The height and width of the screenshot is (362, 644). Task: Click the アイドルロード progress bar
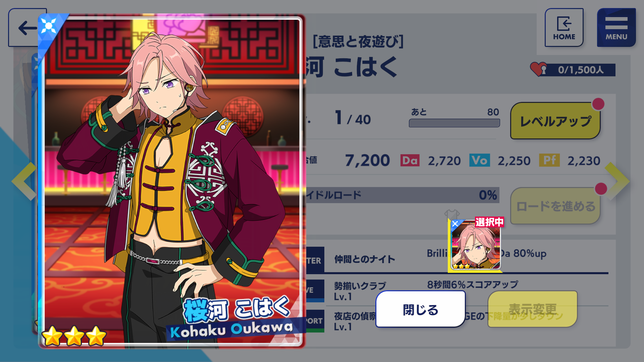(x=402, y=195)
